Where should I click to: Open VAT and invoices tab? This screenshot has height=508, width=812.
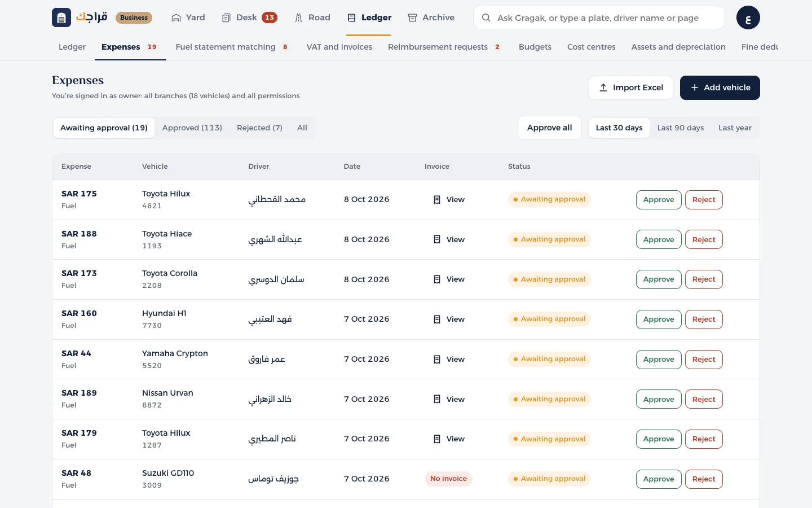click(x=339, y=47)
